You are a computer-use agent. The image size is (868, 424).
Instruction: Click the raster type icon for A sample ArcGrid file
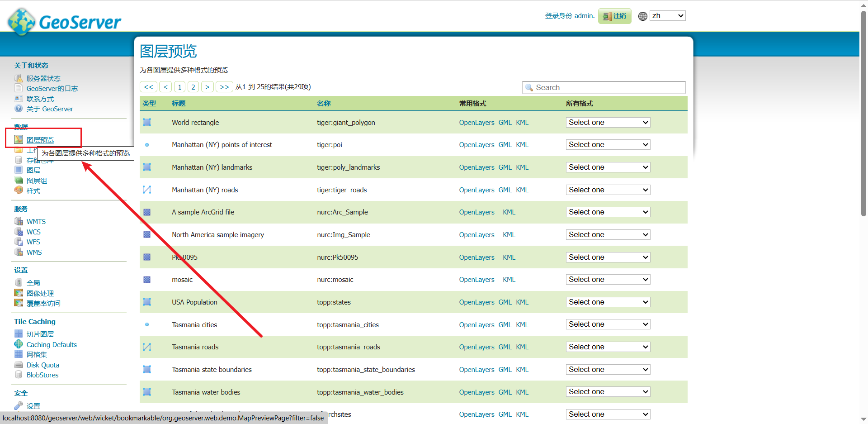pos(147,212)
